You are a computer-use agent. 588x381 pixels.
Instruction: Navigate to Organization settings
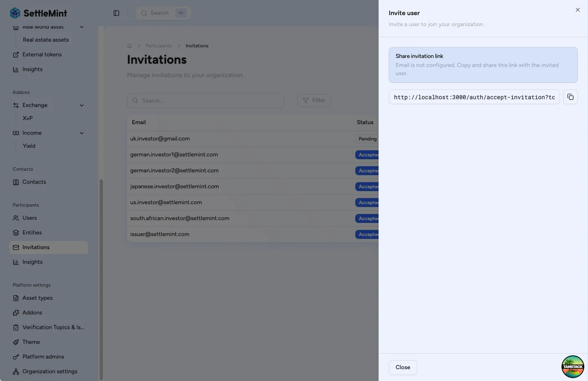coord(50,371)
